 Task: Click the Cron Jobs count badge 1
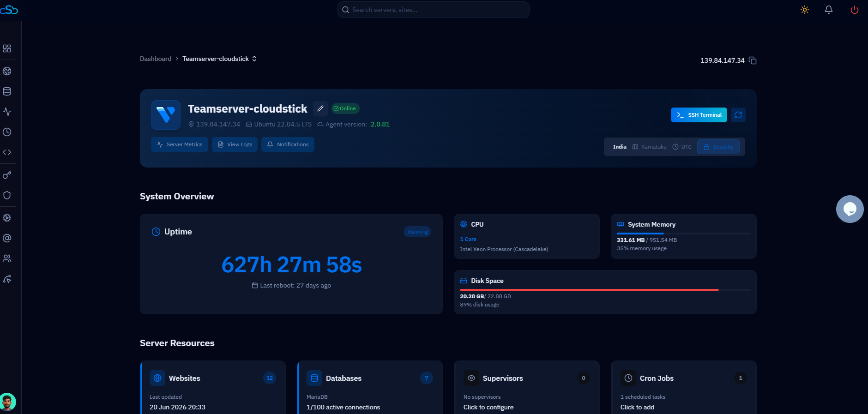coord(741,378)
